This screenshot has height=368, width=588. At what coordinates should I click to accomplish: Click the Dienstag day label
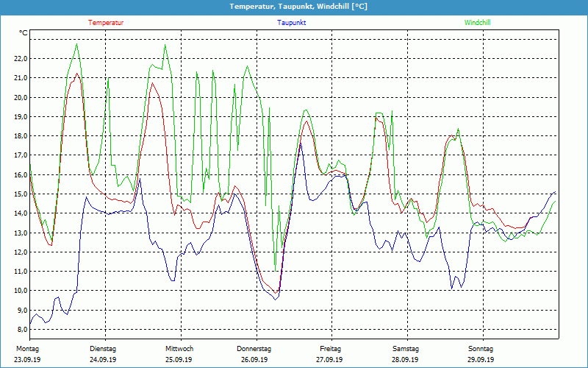[103, 349]
